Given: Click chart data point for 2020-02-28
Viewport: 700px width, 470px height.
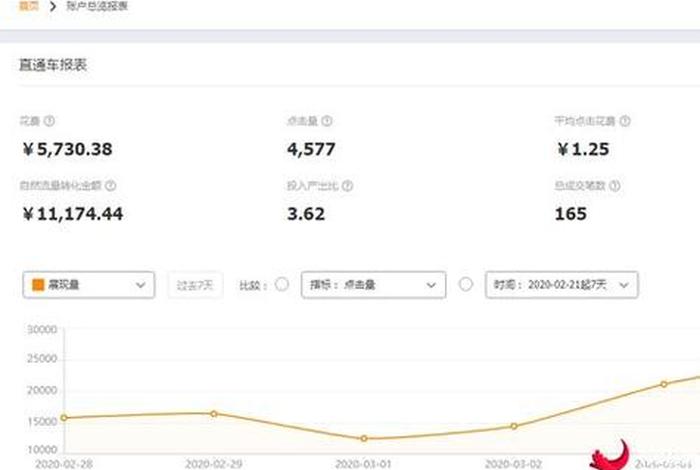Looking at the screenshot, I should [x=64, y=417].
